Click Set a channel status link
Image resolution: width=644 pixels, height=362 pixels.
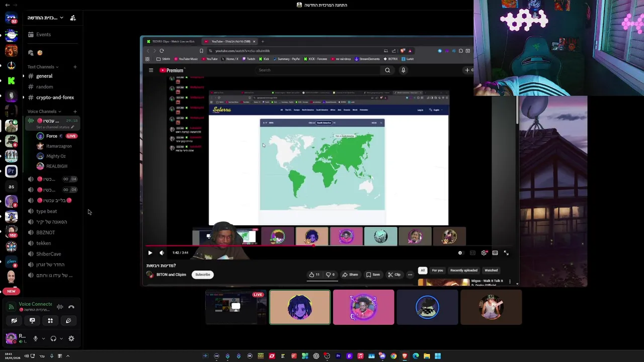tap(55, 127)
